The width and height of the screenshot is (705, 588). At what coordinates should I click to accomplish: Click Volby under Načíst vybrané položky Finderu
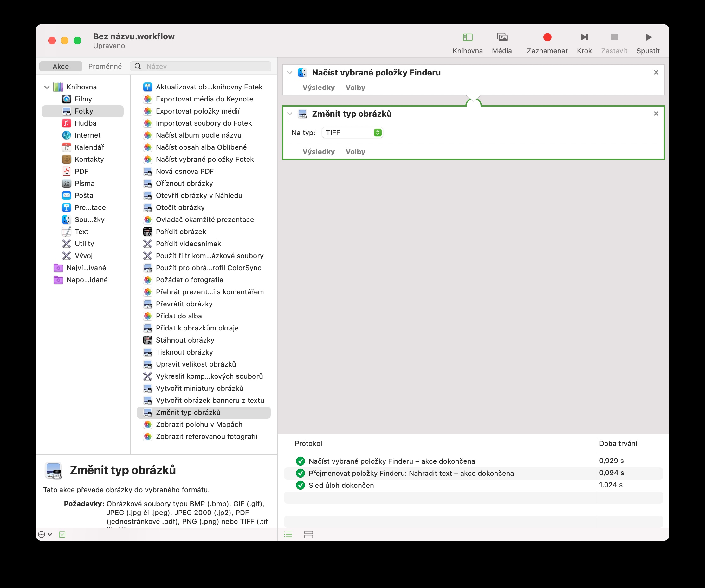[x=355, y=88]
